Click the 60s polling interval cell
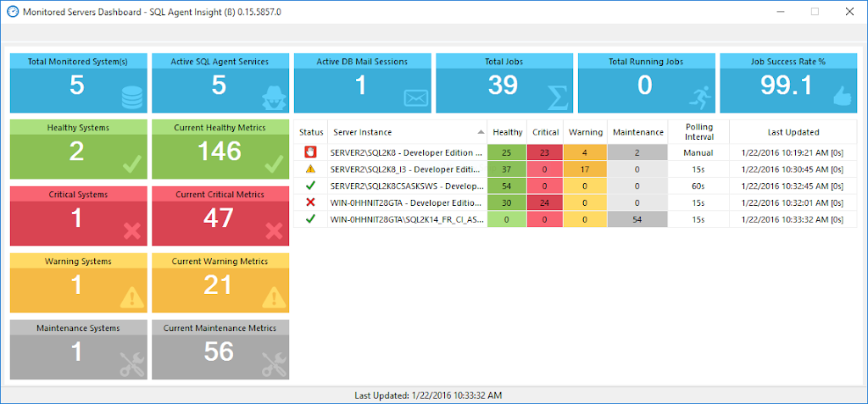Screen dimensions: 868x404 [698, 186]
